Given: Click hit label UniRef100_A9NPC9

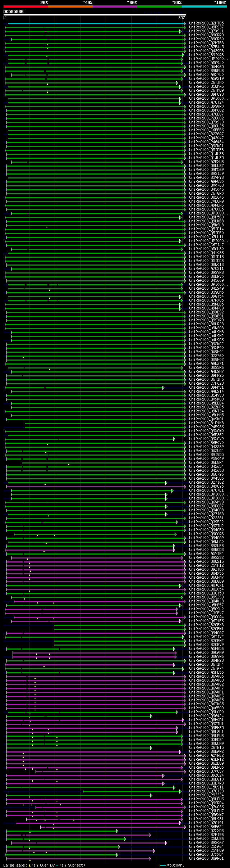Looking at the screenshot, I should [x=206, y=308].
